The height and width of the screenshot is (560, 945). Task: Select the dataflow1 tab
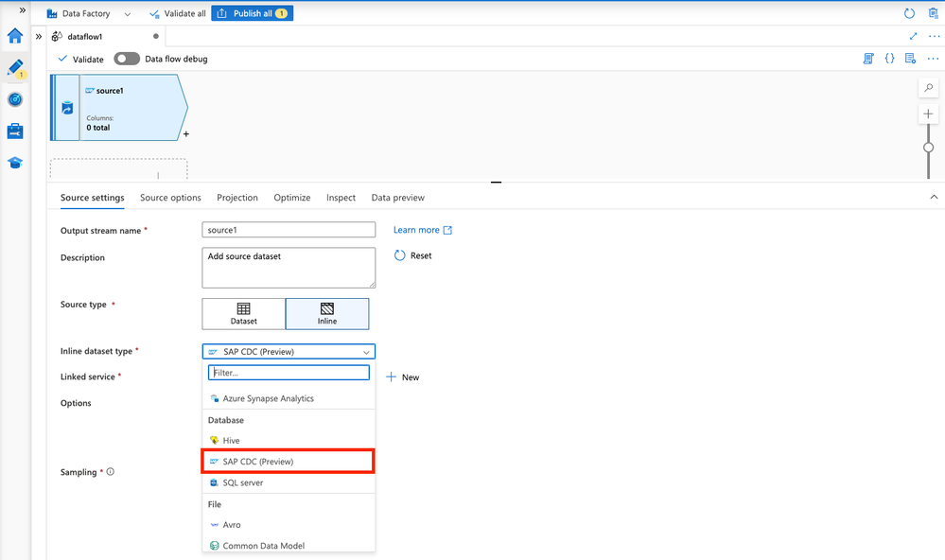tap(105, 37)
